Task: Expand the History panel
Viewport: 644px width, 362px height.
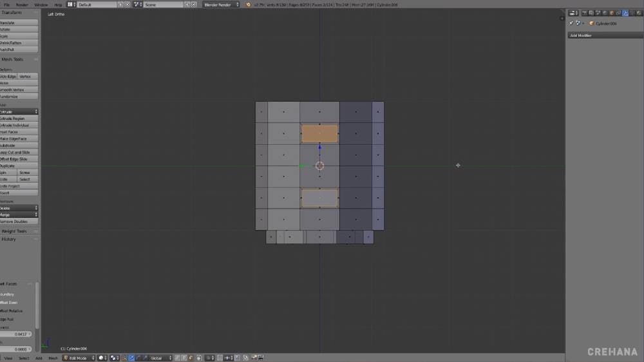Action: (x=8, y=239)
